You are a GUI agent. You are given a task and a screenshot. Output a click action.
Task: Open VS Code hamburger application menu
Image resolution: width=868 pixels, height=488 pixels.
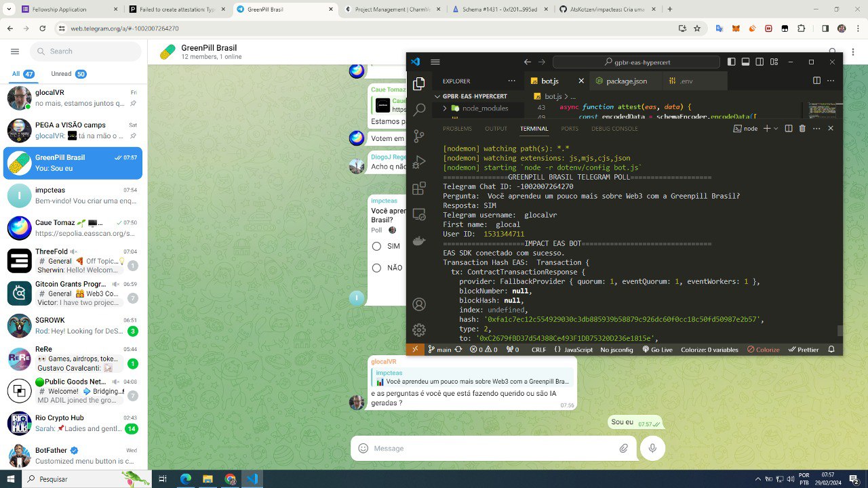(435, 62)
